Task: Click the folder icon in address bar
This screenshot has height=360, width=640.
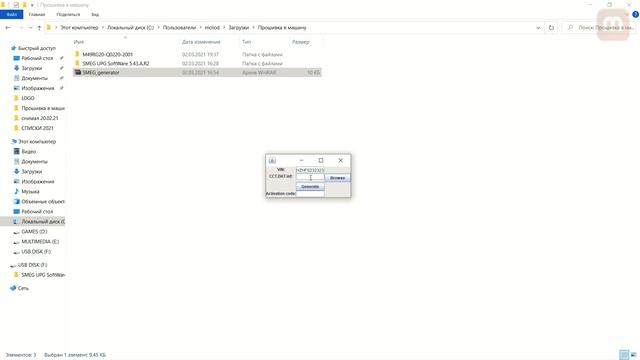Action: [49, 28]
